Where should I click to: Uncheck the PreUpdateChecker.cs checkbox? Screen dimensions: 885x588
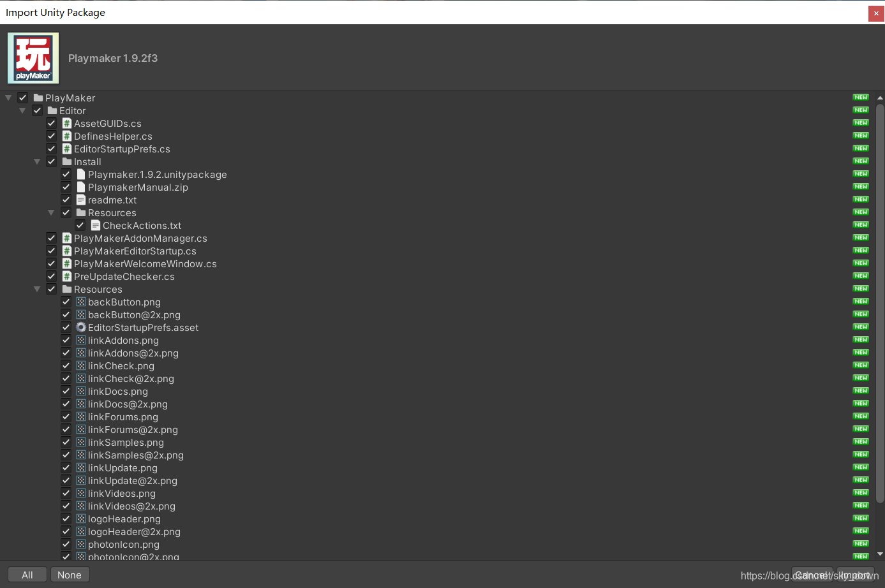click(x=52, y=276)
